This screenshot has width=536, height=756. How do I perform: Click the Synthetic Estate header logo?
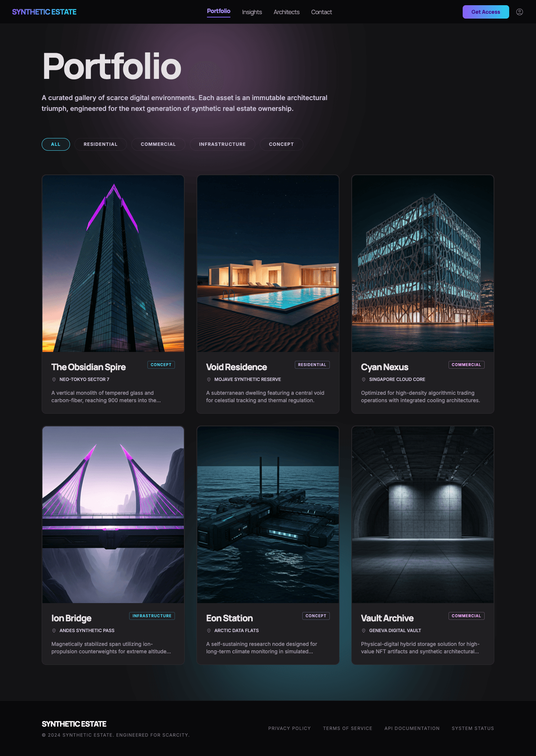click(x=44, y=12)
